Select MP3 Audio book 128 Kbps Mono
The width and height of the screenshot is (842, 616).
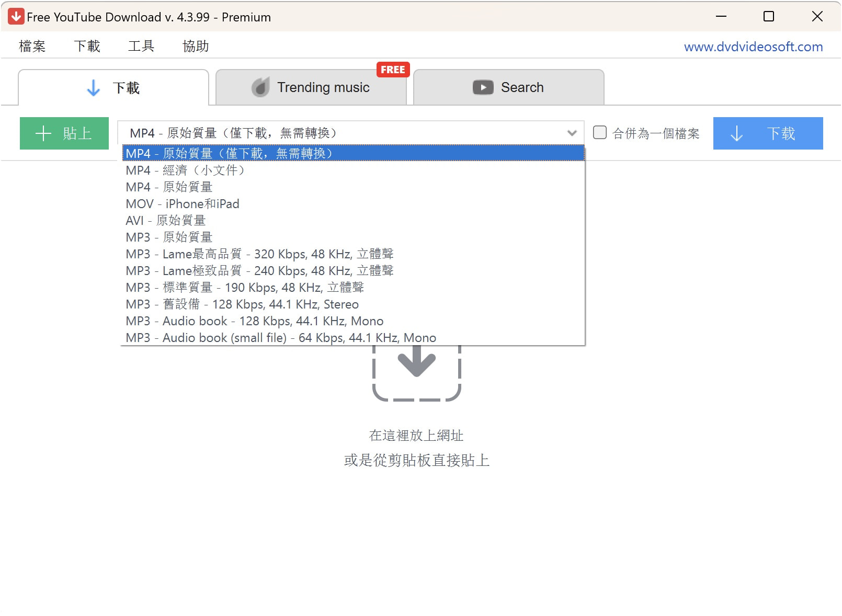pyautogui.click(x=353, y=321)
